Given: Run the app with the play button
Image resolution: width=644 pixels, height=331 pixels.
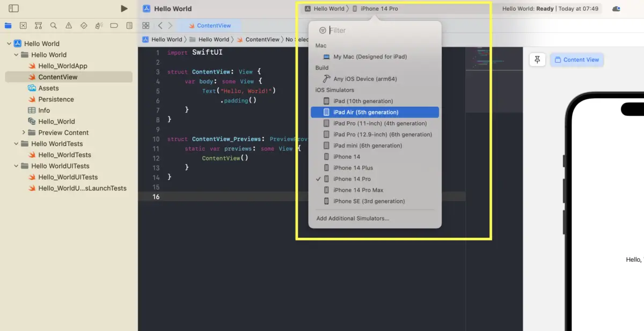Looking at the screenshot, I should [x=124, y=9].
